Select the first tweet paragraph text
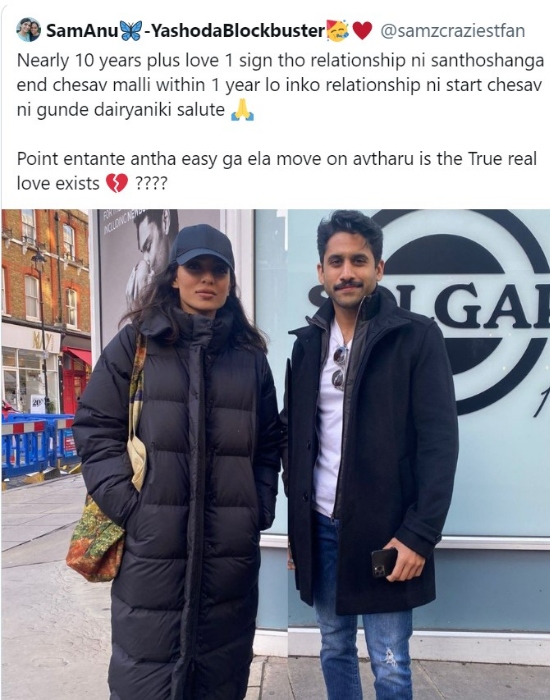Viewport: 550px width, 700px height. click(x=280, y=85)
